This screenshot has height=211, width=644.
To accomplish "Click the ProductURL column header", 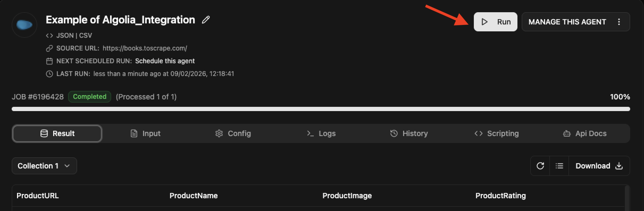I will click(x=37, y=196).
